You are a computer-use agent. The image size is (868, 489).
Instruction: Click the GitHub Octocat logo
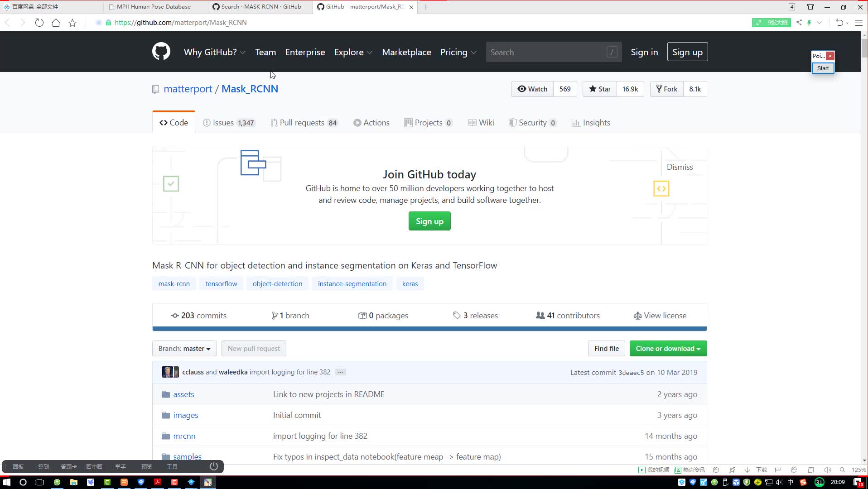tap(161, 52)
